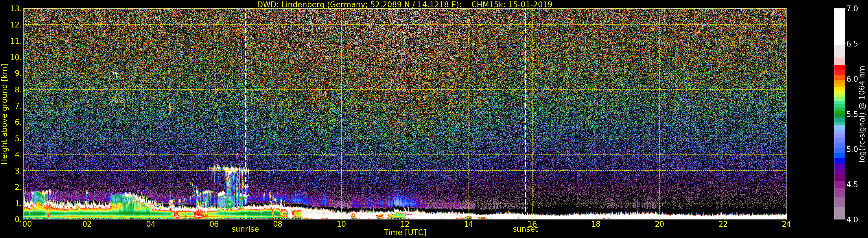The image size is (868, 238).
Task: Click the height axis tick "4."
Action: [18, 155]
